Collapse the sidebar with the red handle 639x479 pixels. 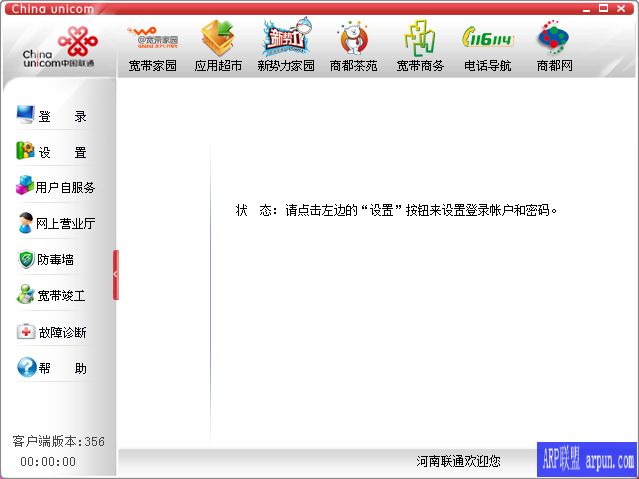click(x=116, y=275)
